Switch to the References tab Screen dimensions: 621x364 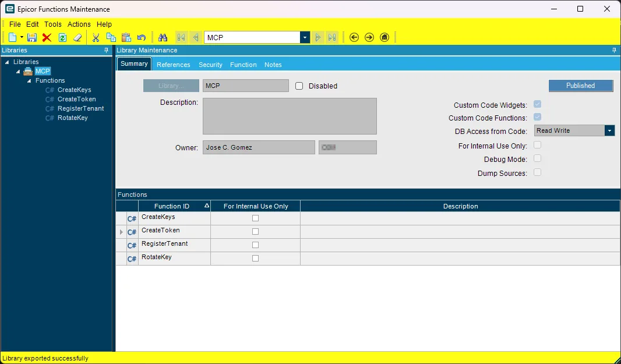click(174, 65)
